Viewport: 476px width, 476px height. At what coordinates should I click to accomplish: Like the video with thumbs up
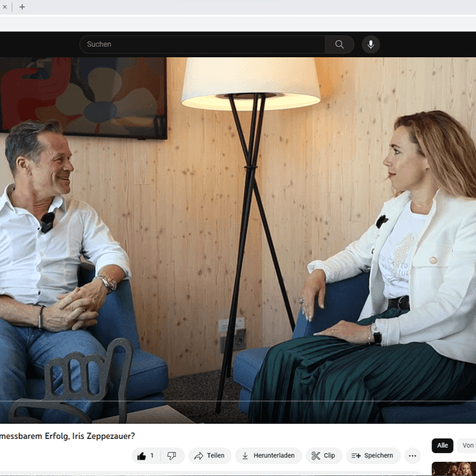[x=146, y=456]
